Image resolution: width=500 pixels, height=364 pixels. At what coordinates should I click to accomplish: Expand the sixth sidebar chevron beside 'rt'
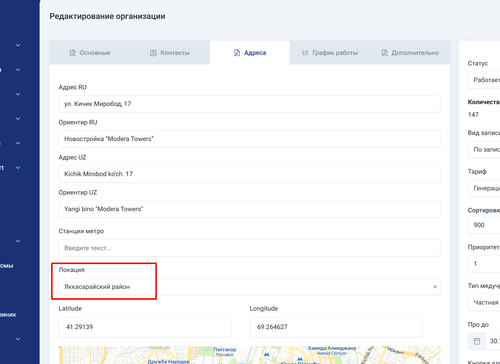(18, 168)
